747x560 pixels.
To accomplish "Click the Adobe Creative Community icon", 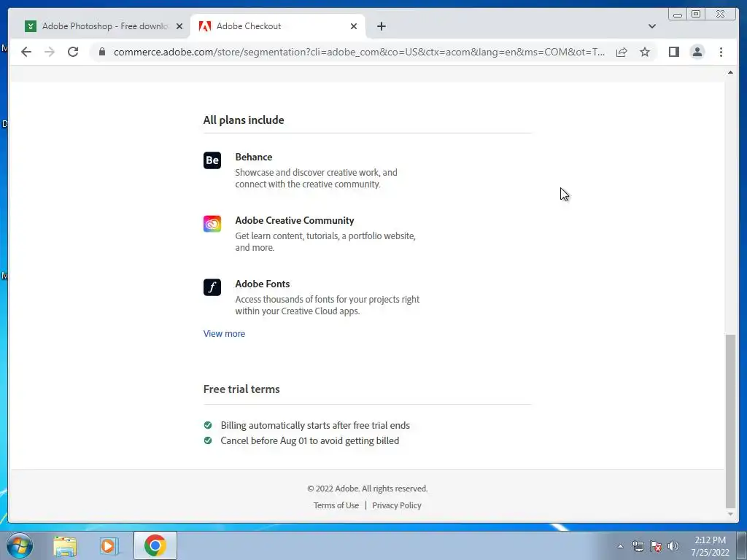I will click(x=212, y=223).
